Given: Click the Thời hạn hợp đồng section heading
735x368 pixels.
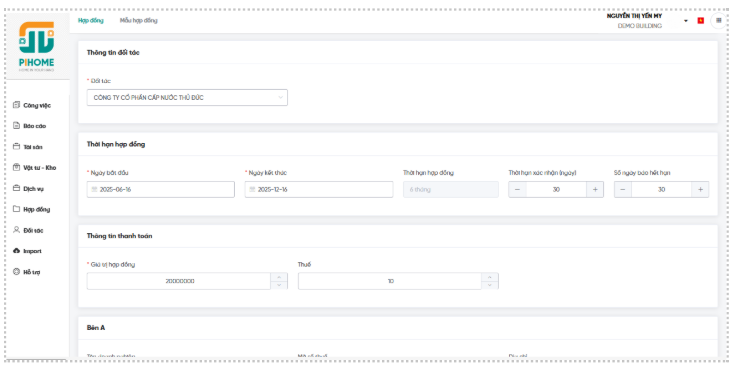Looking at the screenshot, I should (116, 144).
